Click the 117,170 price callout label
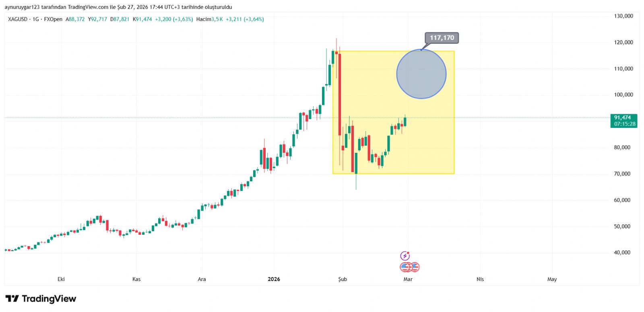The height and width of the screenshot is (312, 644). tap(442, 38)
